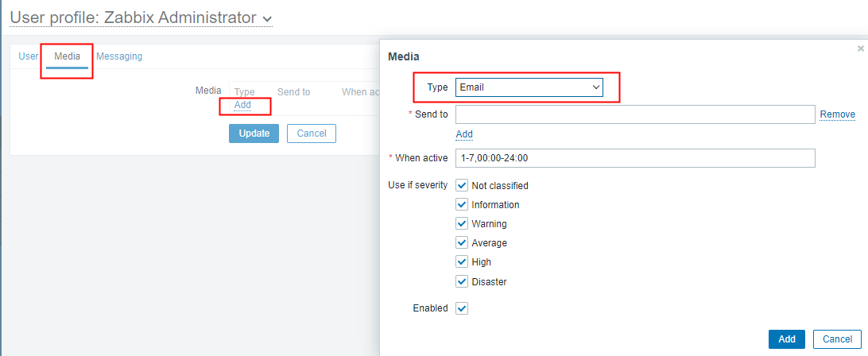Viewport: 868px width, 356px height.
Task: Uncheck the Disaster severity checkbox
Action: pyautogui.click(x=462, y=281)
